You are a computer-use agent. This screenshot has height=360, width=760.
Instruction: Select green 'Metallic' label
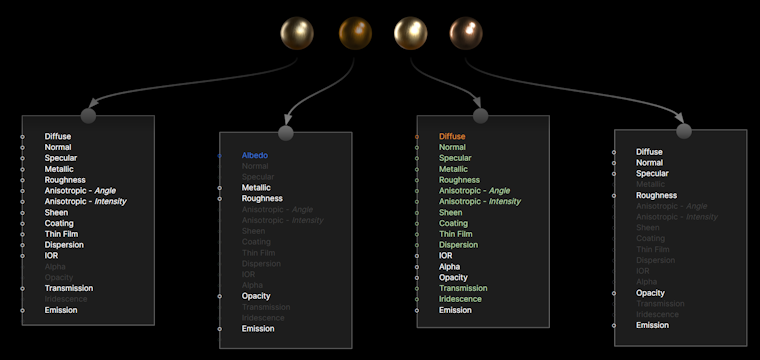[x=454, y=169]
